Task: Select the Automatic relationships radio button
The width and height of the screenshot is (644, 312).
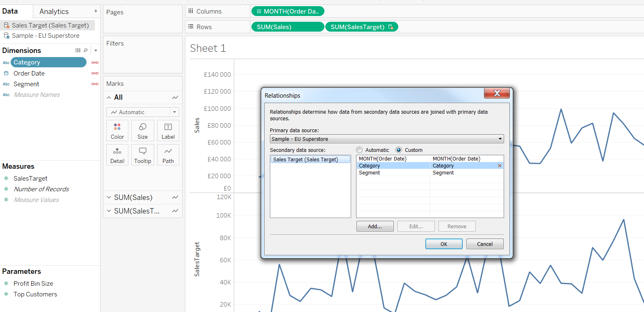Action: click(360, 150)
